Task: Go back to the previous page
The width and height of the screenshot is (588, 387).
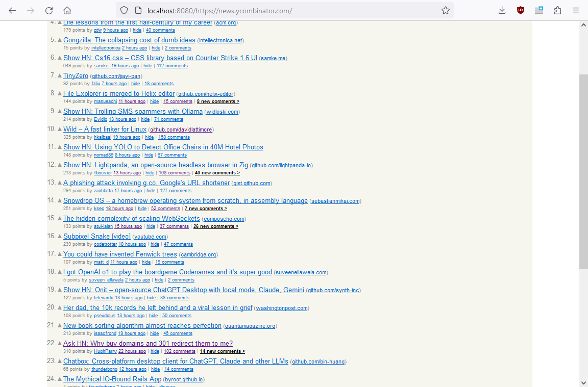Action: [12, 11]
